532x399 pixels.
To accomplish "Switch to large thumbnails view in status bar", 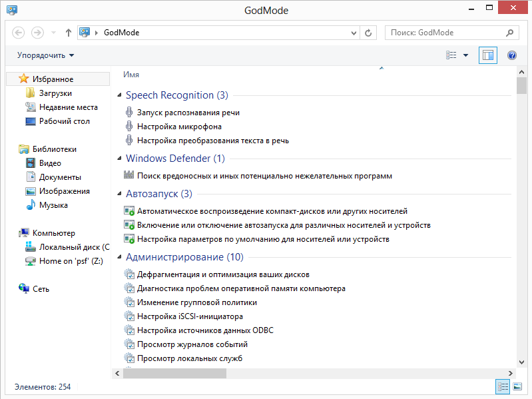I will click(516, 387).
